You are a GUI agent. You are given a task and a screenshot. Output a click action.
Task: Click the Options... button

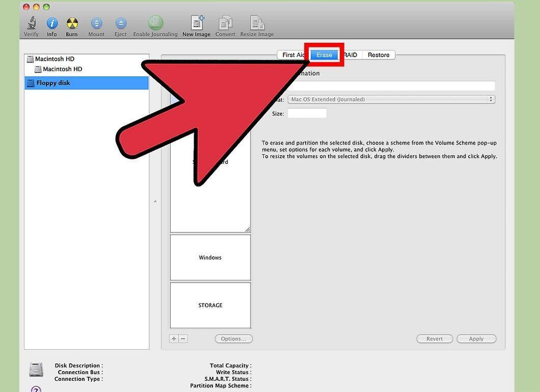233,339
